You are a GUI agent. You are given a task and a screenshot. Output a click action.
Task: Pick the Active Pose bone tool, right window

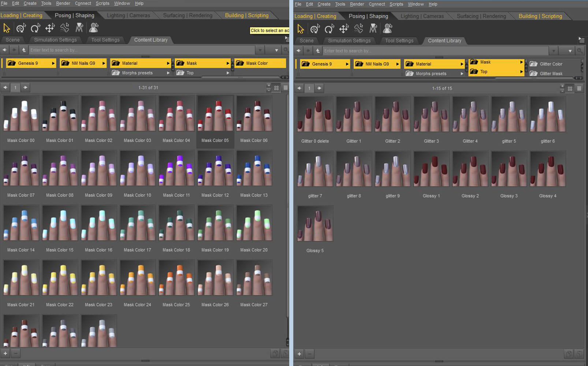pyautogui.click(x=358, y=29)
